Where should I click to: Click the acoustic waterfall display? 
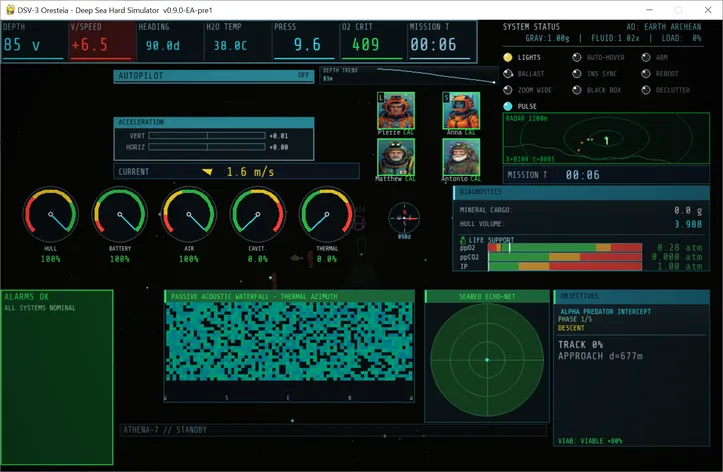(289, 342)
